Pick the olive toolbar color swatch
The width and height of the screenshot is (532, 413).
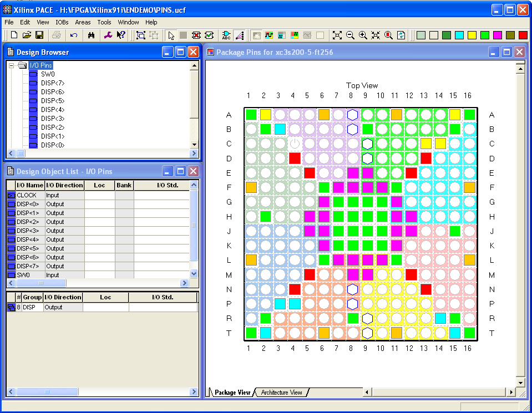pos(510,35)
